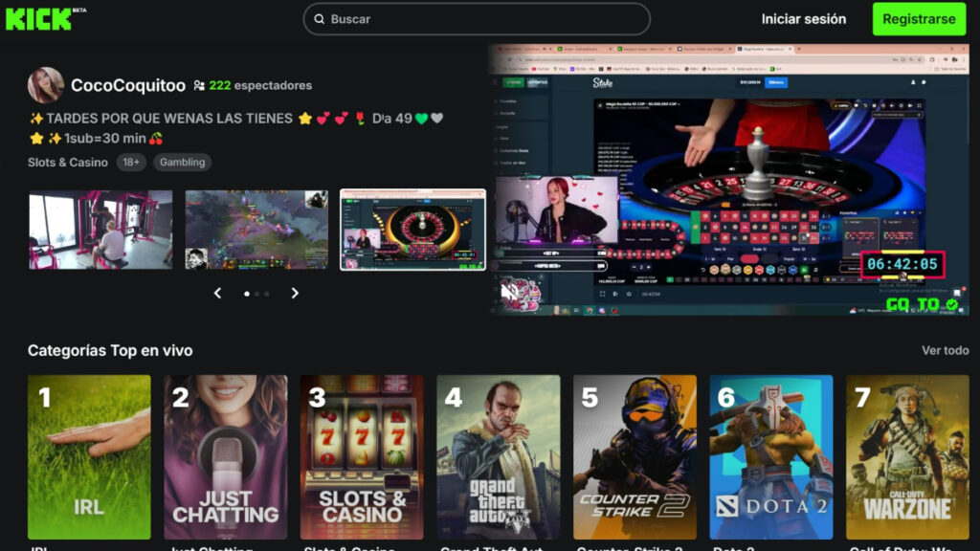Image resolution: width=980 pixels, height=551 pixels.
Task: Select the first carousel page dot
Action: [x=247, y=294]
